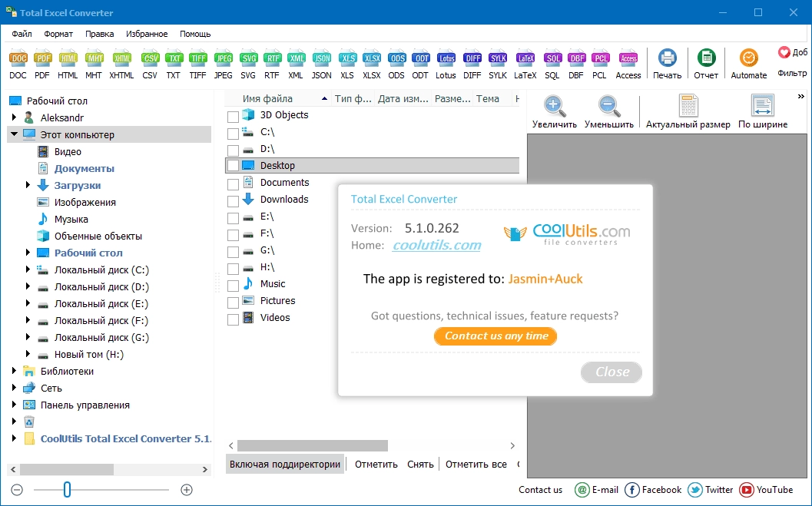The height and width of the screenshot is (506, 812).
Task: Click Contact us any time button
Action: 495,336
